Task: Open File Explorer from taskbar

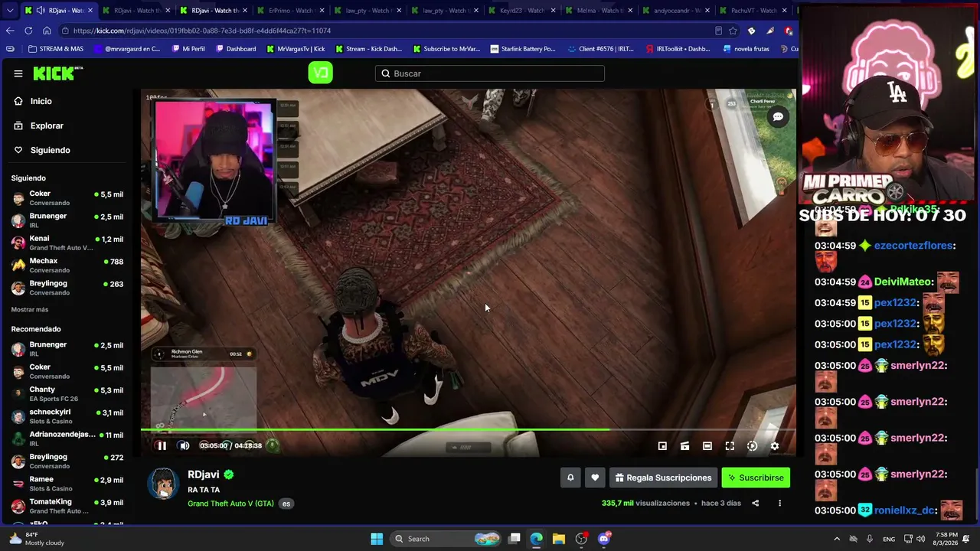Action: click(559, 539)
